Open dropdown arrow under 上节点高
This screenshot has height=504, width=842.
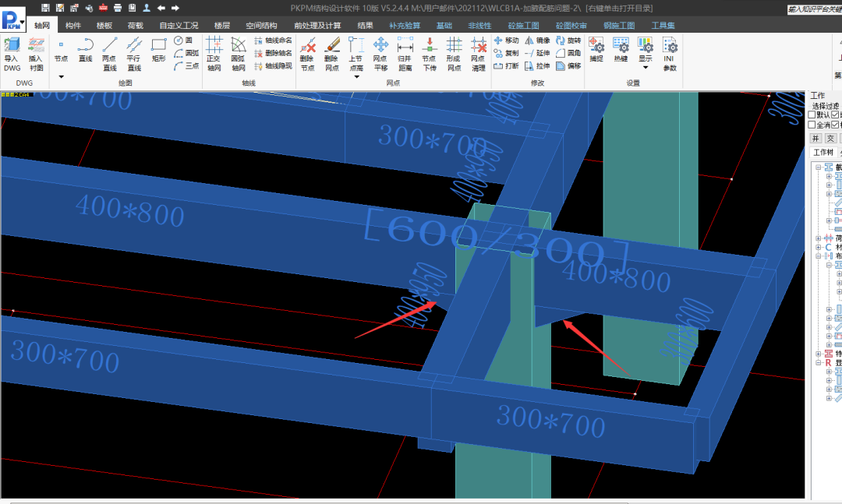pyautogui.click(x=356, y=77)
